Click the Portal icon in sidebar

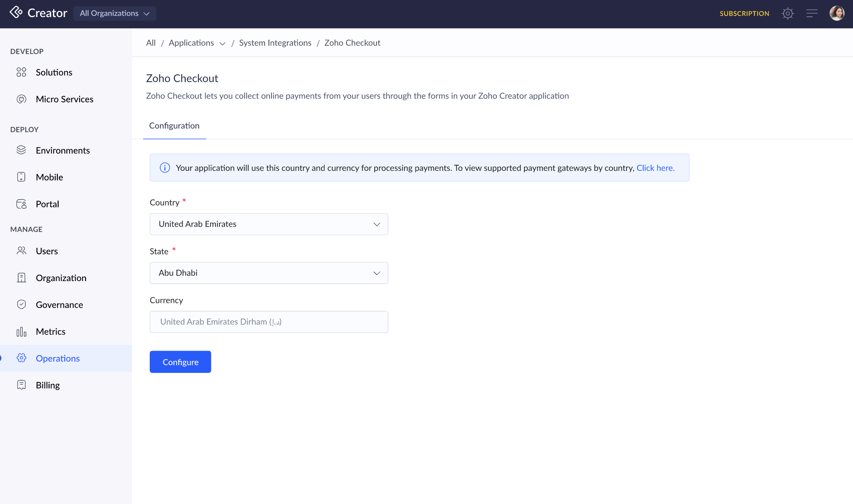[x=22, y=204]
